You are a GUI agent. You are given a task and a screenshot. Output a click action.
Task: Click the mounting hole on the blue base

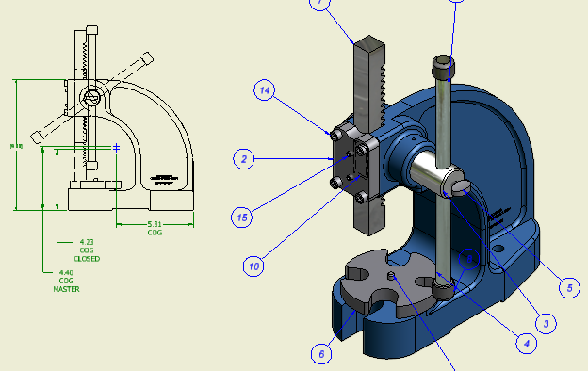tap(498, 249)
